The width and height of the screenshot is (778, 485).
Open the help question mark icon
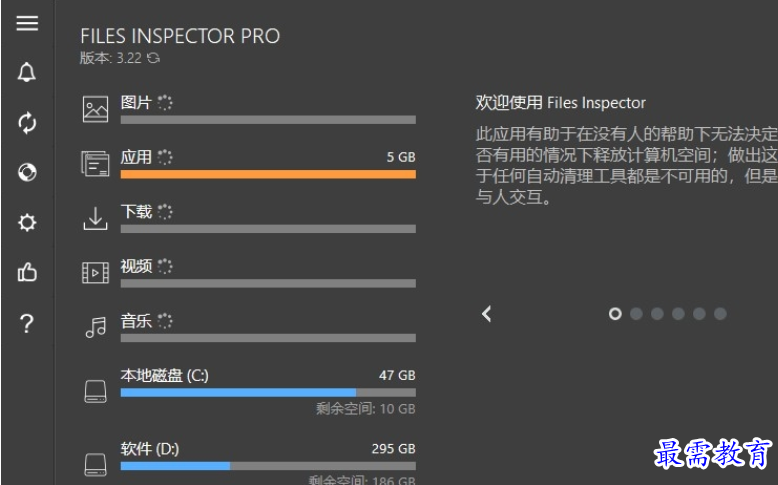pyautogui.click(x=27, y=323)
